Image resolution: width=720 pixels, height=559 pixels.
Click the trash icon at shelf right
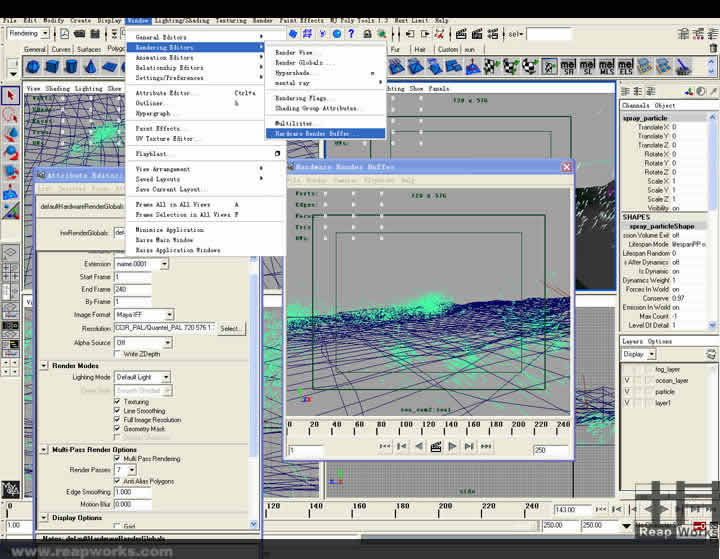[713, 48]
